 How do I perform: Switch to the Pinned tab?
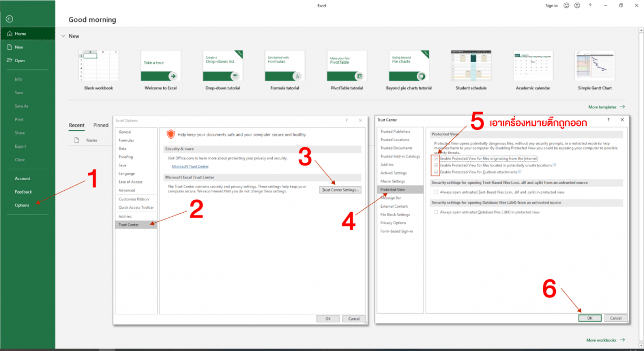click(x=101, y=125)
